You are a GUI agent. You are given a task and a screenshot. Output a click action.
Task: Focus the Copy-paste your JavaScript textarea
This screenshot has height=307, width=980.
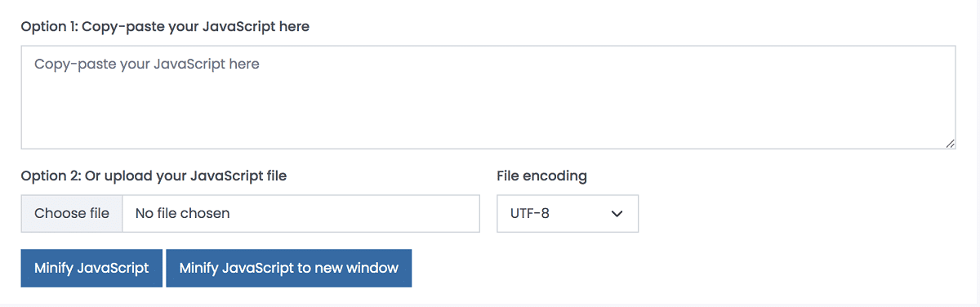(488, 97)
